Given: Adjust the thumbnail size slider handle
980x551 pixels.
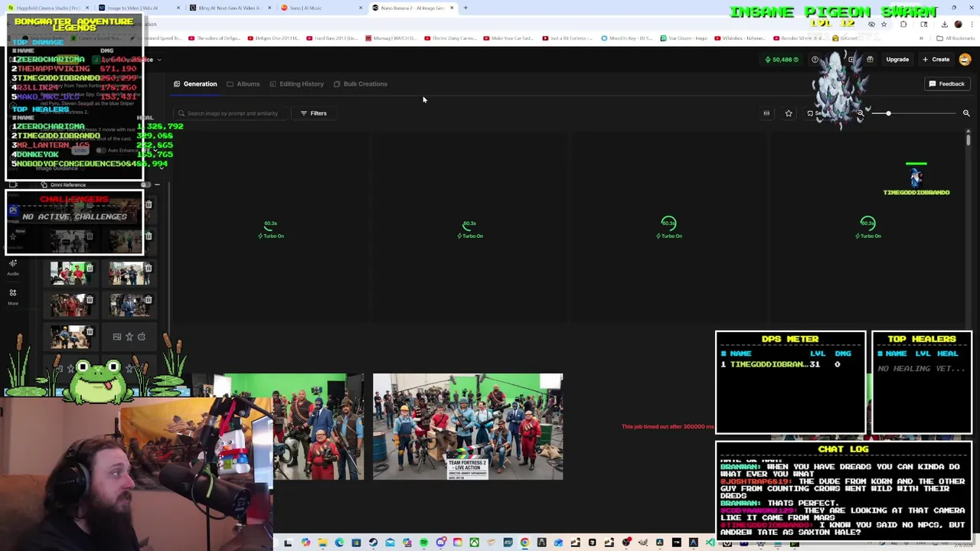Looking at the screenshot, I should (888, 113).
